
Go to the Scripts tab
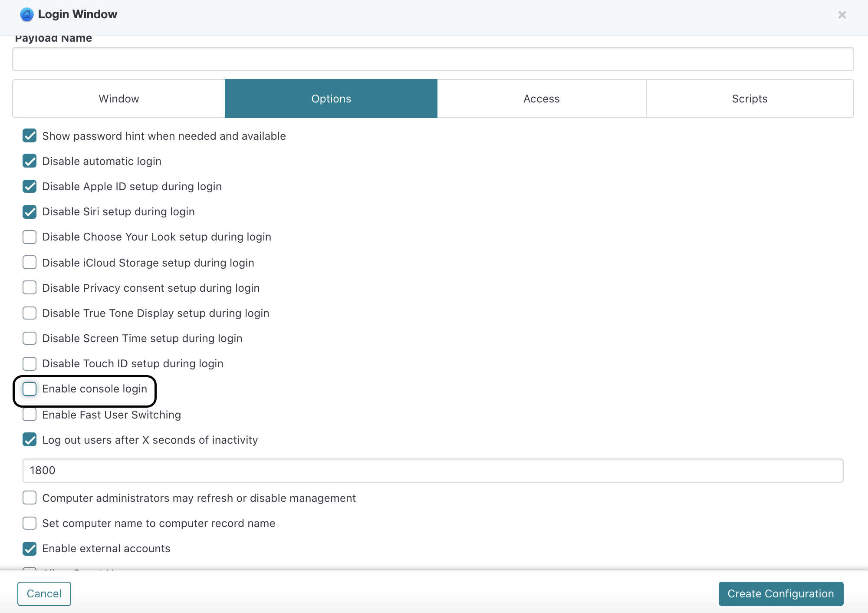coord(750,99)
